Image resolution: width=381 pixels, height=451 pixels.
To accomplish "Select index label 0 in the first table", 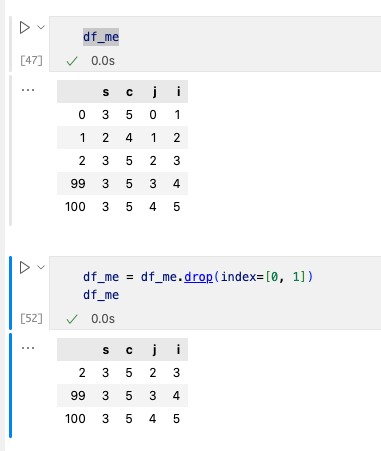I will click(82, 115).
